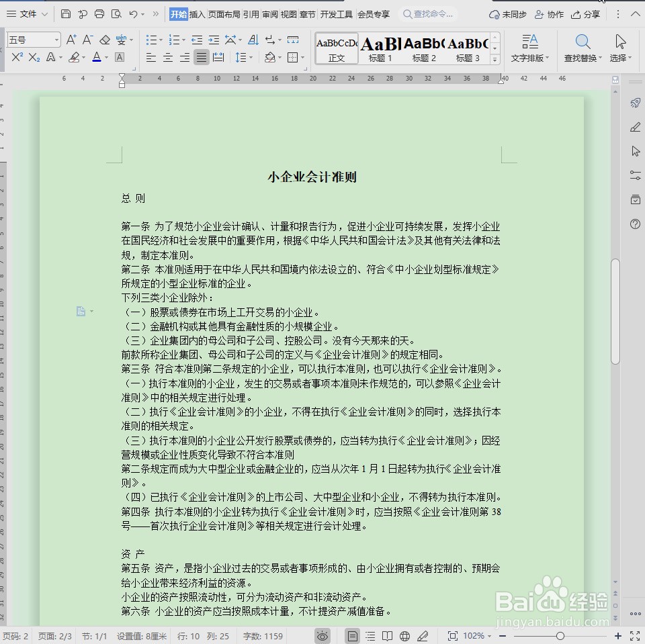Clear formatting with eraser icon

[105, 40]
